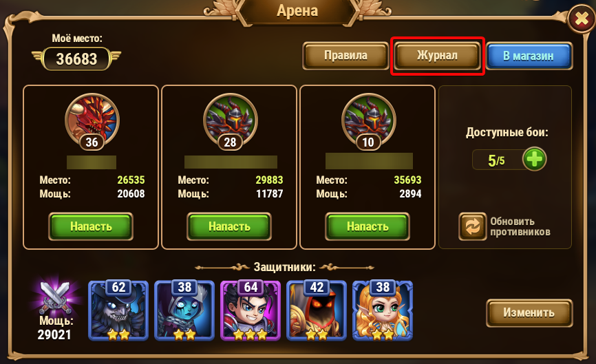Open the Журнал battle log
Viewport: 596px width, 364px height.
coord(437,56)
